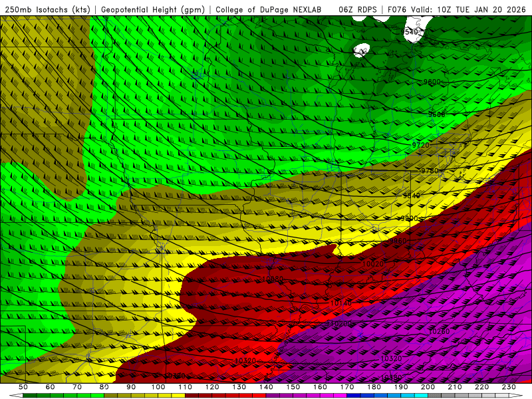Click the 100 value on the color scale

click(x=158, y=387)
